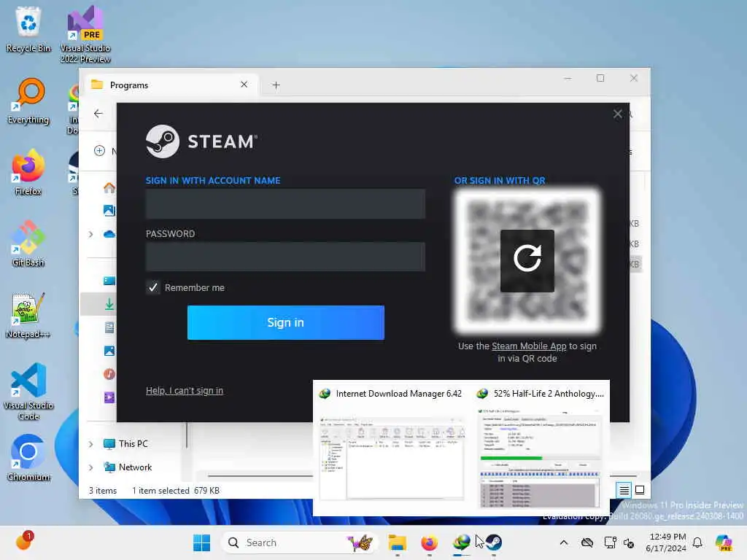Image resolution: width=747 pixels, height=560 pixels.
Task: Close the Programs tab in File Explorer
Action: 244,85
